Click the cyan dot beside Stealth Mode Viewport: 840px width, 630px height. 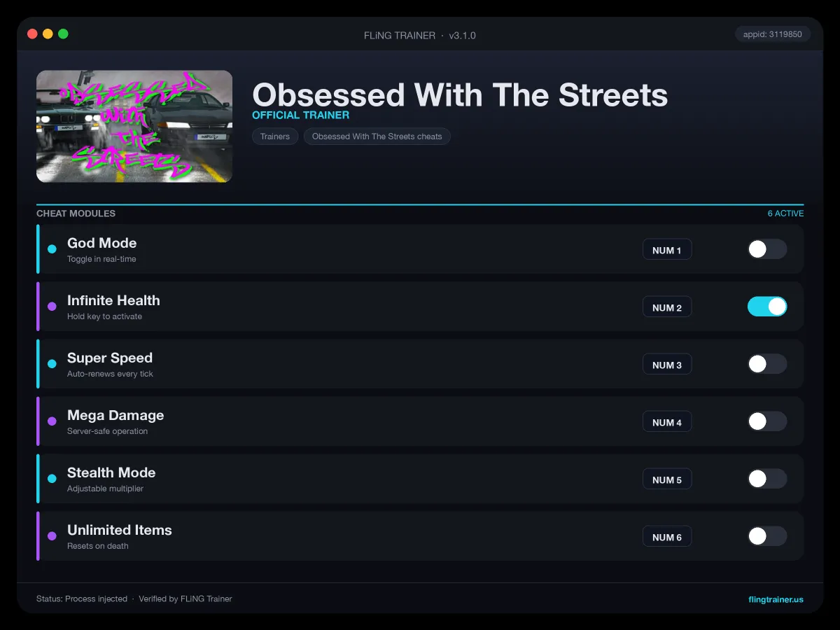pos(52,479)
